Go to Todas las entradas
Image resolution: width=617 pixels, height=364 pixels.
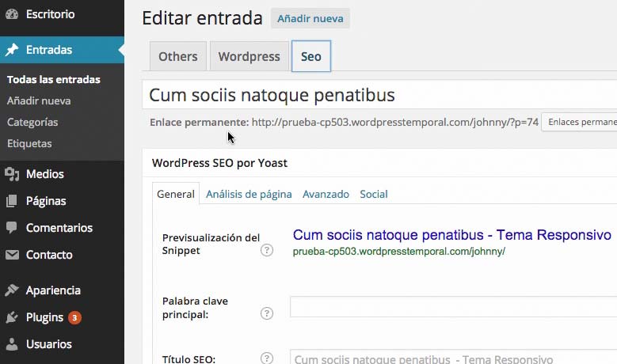click(x=54, y=79)
